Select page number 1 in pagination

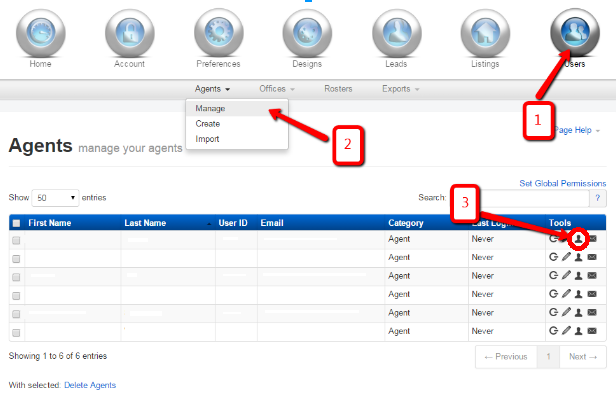click(x=548, y=357)
